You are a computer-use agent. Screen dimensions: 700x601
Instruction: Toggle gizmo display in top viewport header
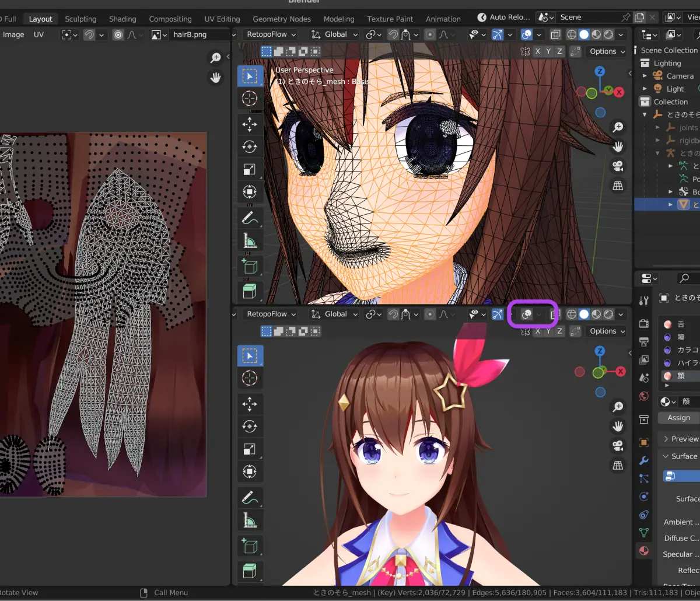coord(498,34)
